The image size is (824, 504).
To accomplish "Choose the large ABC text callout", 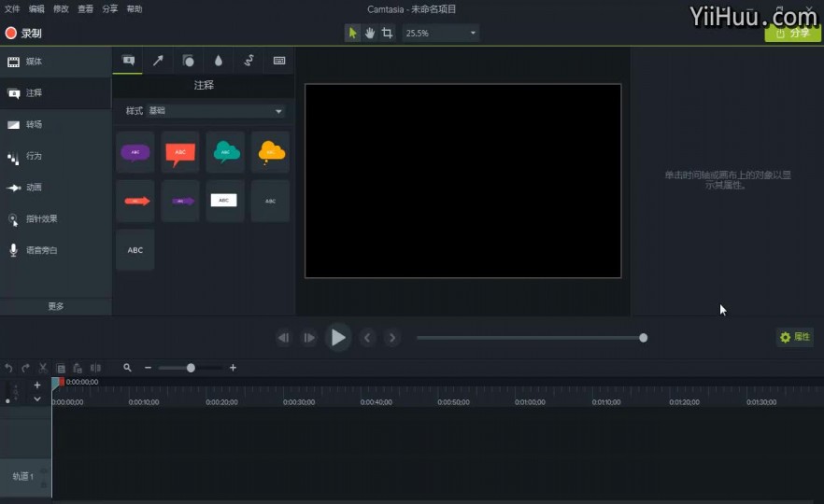I will coord(135,250).
